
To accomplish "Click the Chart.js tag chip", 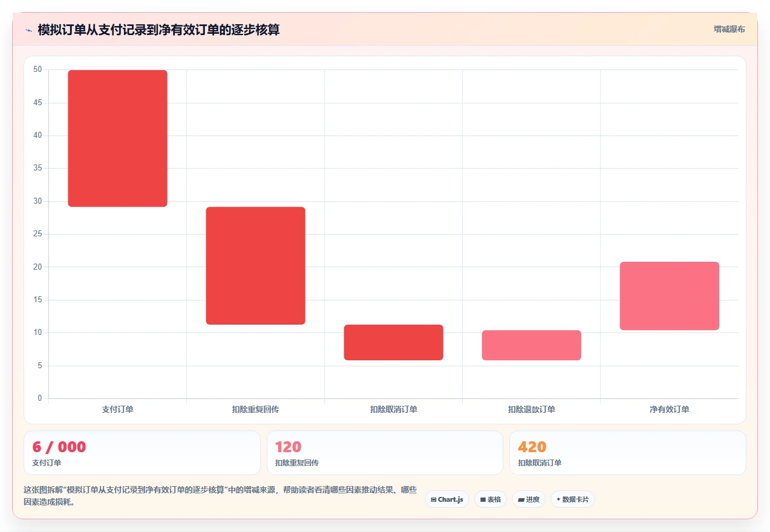I will pyautogui.click(x=447, y=499).
